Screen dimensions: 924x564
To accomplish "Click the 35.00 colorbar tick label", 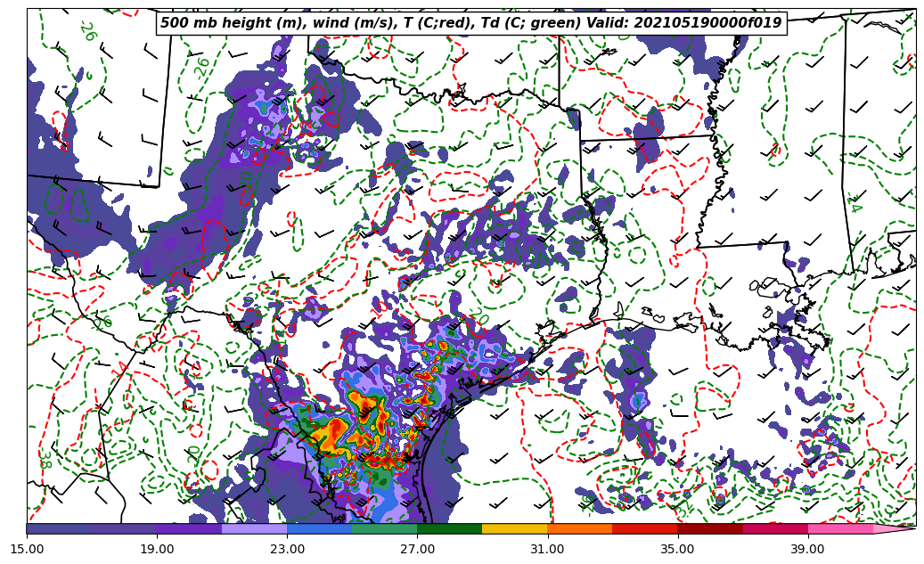I will 677,549.
